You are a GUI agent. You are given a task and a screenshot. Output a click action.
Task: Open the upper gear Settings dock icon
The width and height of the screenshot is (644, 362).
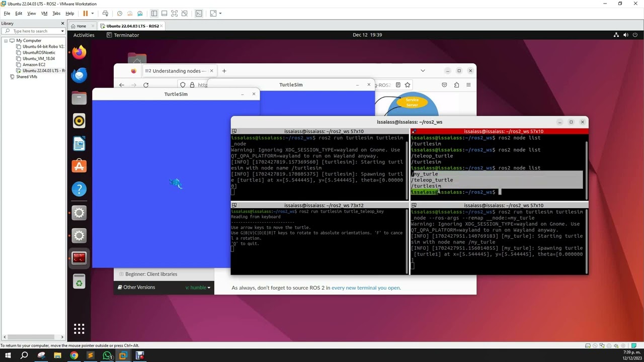click(x=79, y=213)
